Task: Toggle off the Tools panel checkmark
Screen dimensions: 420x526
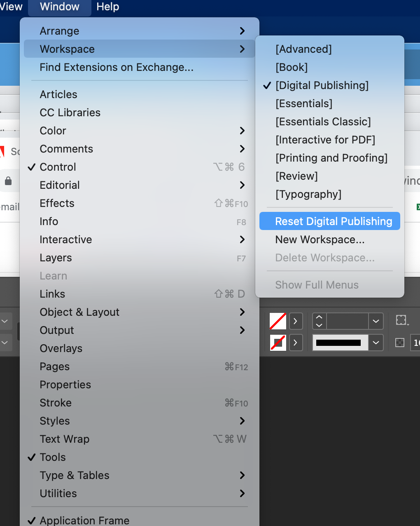Action: 53,457
